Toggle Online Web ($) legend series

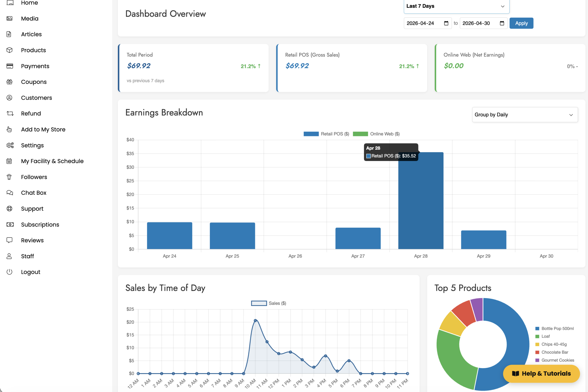click(376, 134)
